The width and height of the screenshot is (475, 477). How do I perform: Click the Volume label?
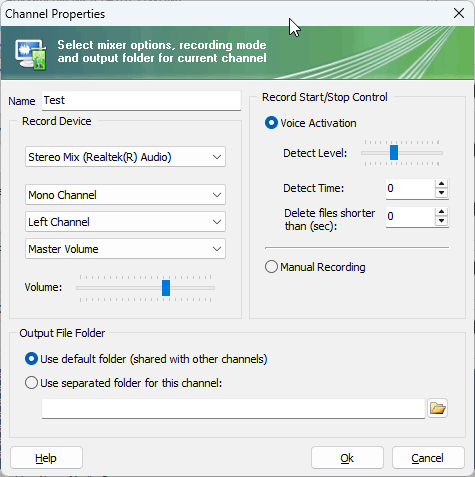(x=43, y=287)
